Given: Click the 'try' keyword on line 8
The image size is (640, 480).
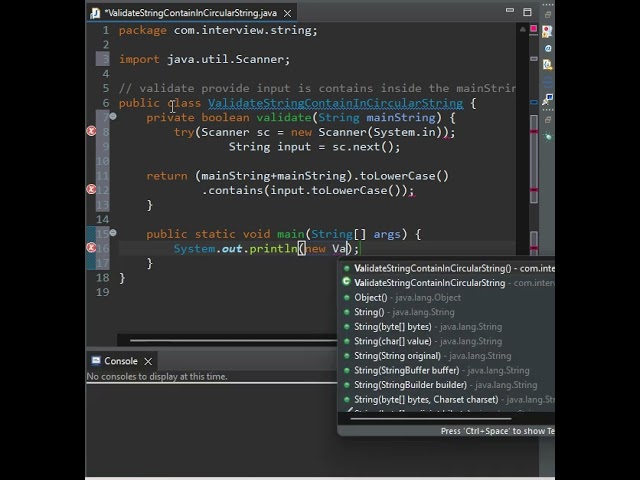Looking at the screenshot, I should (184, 133).
